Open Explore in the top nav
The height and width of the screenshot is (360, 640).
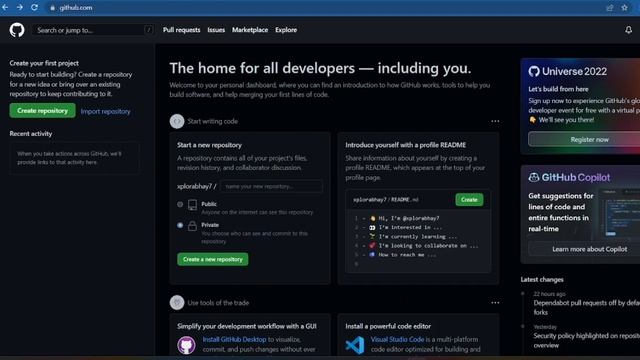(286, 30)
